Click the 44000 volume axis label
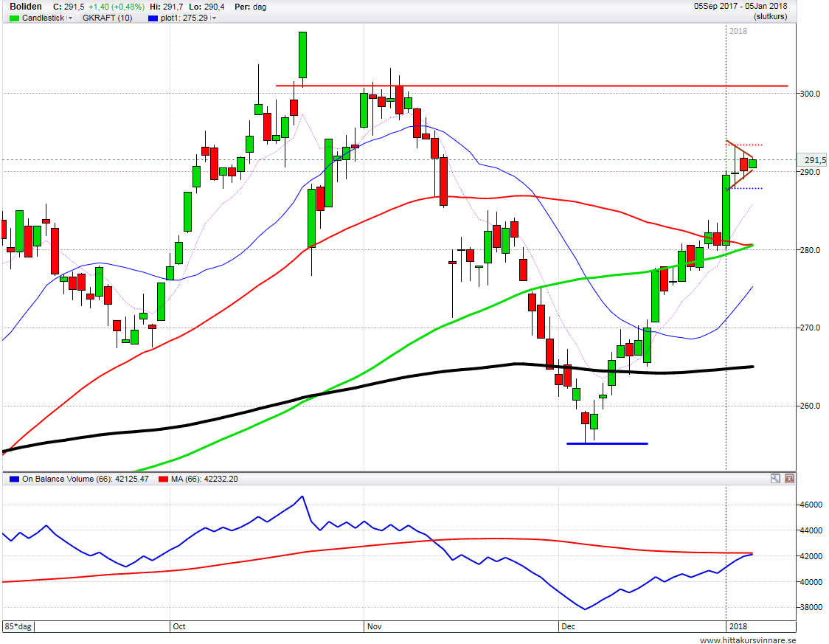 [811, 530]
